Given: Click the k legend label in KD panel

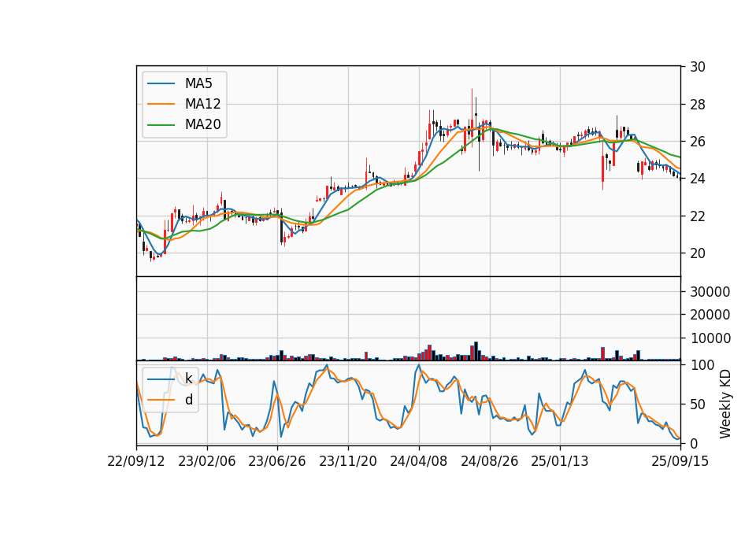Looking at the screenshot, I should point(188,379).
